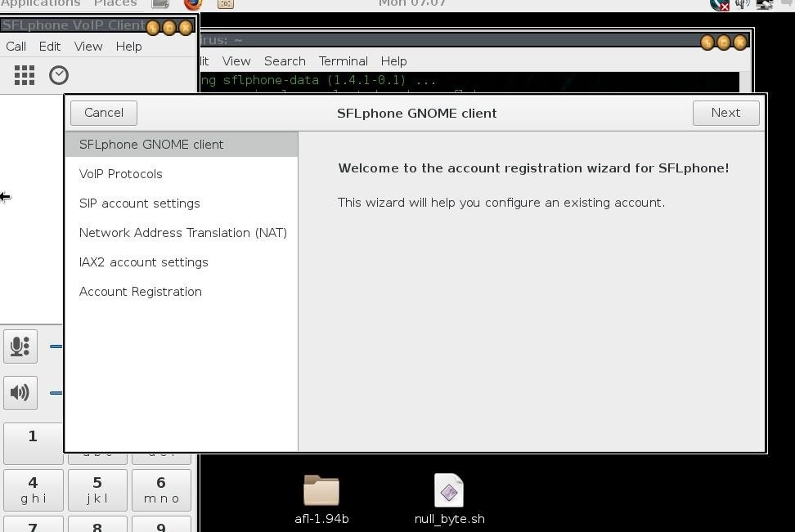This screenshot has width=795, height=532.
Task: Adjust the microphone volume slider
Action: [x=56, y=346]
